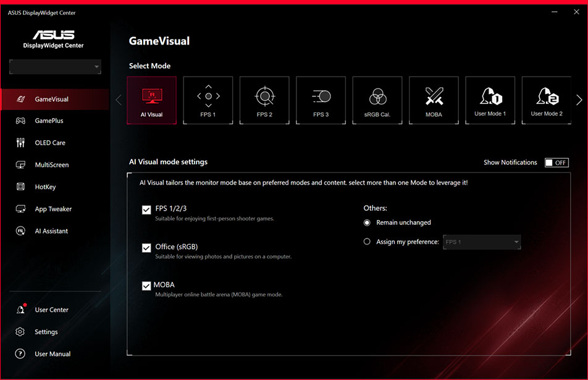Click the GamePlus controller icon
588x380 pixels.
[x=20, y=120]
